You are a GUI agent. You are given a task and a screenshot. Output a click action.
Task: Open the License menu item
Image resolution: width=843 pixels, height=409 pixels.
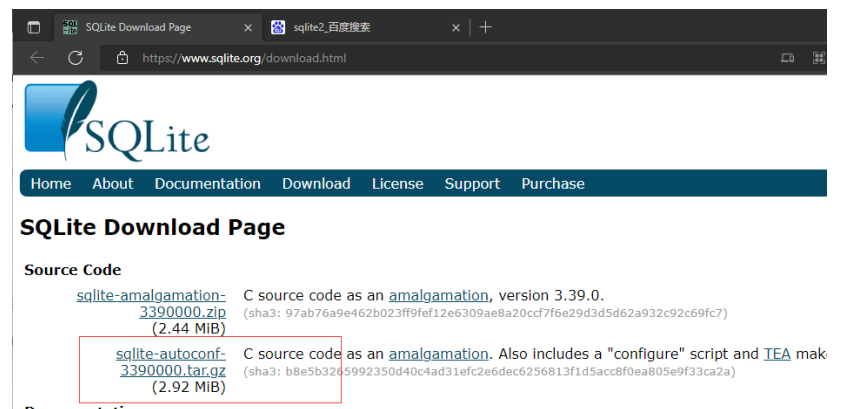[x=397, y=184]
